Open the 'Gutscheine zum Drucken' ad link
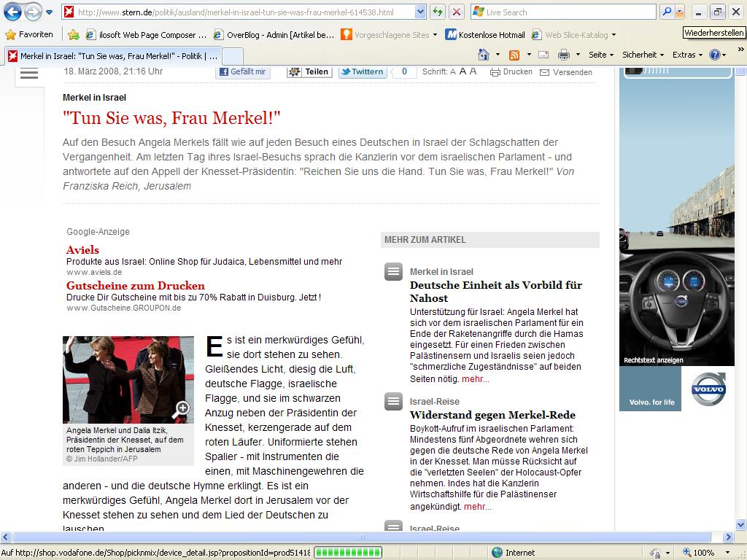747x560 pixels. pyautogui.click(x=136, y=285)
